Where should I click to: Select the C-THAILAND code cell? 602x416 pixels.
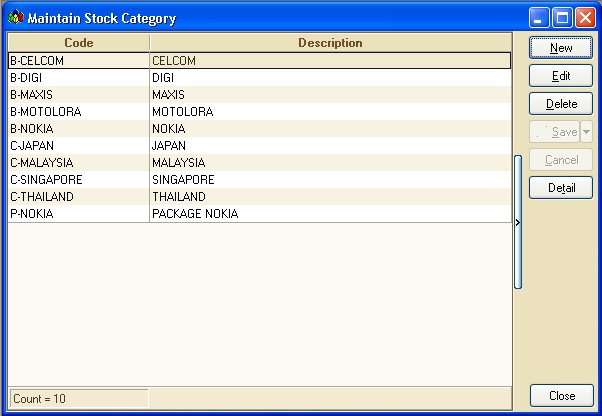click(79, 196)
